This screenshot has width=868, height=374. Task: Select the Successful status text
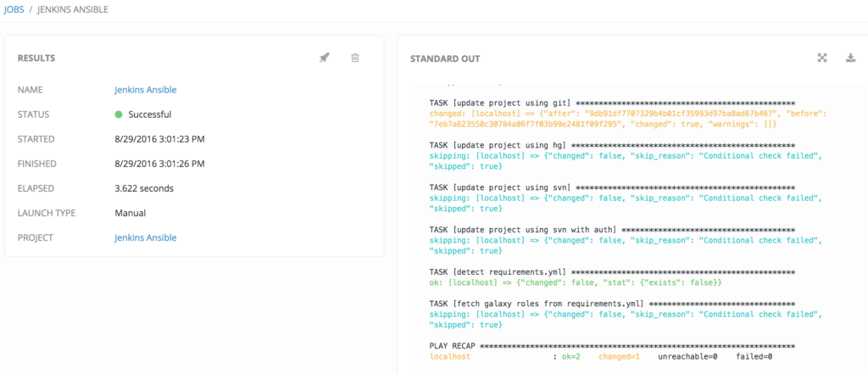150,114
